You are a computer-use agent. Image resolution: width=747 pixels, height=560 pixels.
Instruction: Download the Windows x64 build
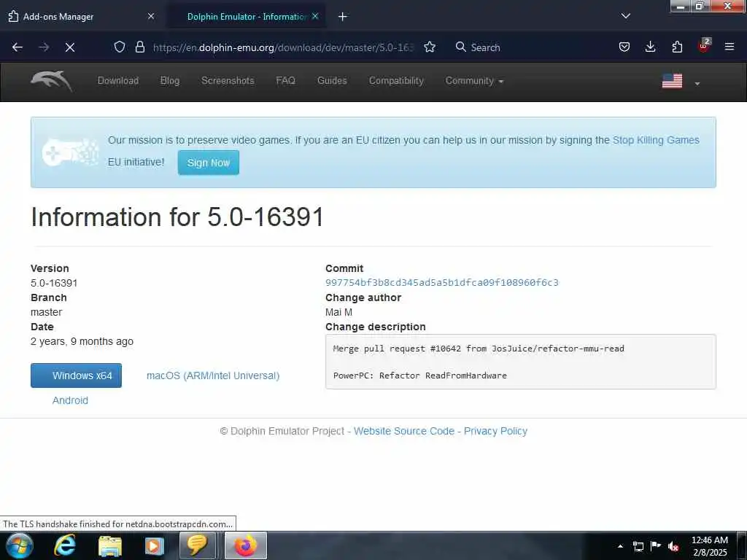(76, 376)
